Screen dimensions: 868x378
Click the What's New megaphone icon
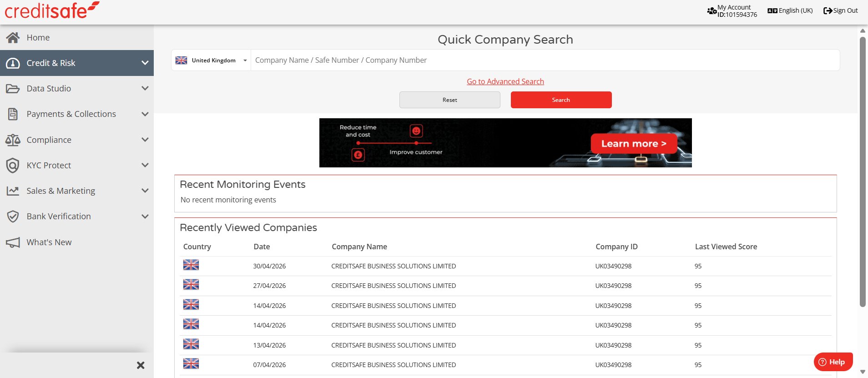[13, 242]
